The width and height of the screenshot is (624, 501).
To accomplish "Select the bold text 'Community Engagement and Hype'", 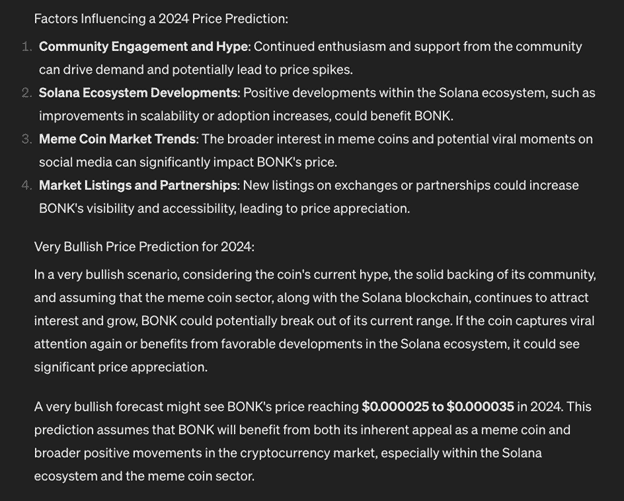I will coord(143,47).
